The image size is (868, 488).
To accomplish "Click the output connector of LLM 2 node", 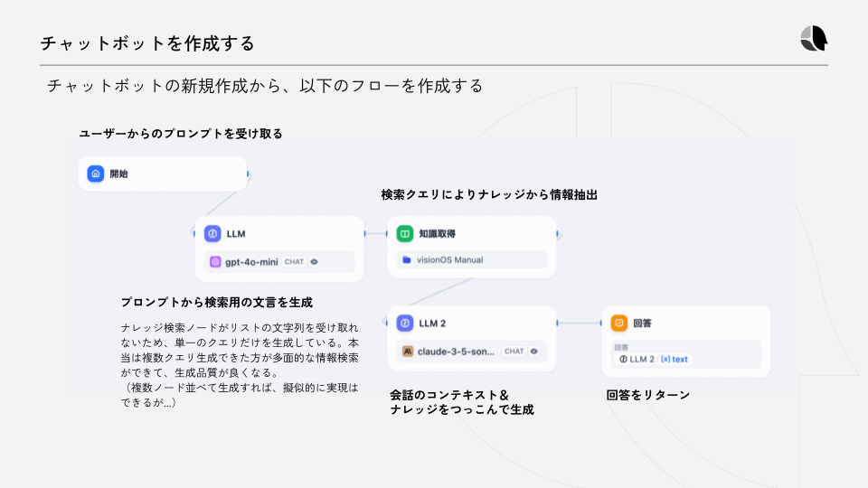I will [x=557, y=324].
